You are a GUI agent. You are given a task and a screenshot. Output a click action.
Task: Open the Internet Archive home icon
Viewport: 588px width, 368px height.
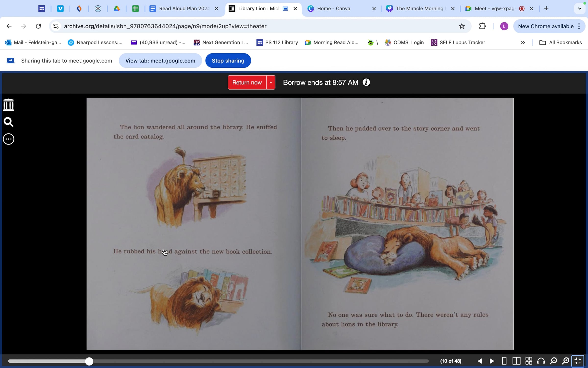pos(8,105)
